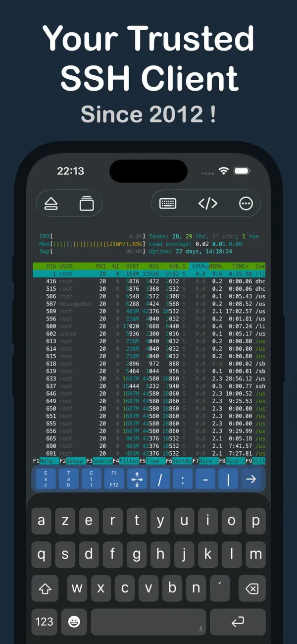Image resolution: width=297 pixels, height=644 pixels.
Task: Select process row PID 637
Action: (149, 386)
